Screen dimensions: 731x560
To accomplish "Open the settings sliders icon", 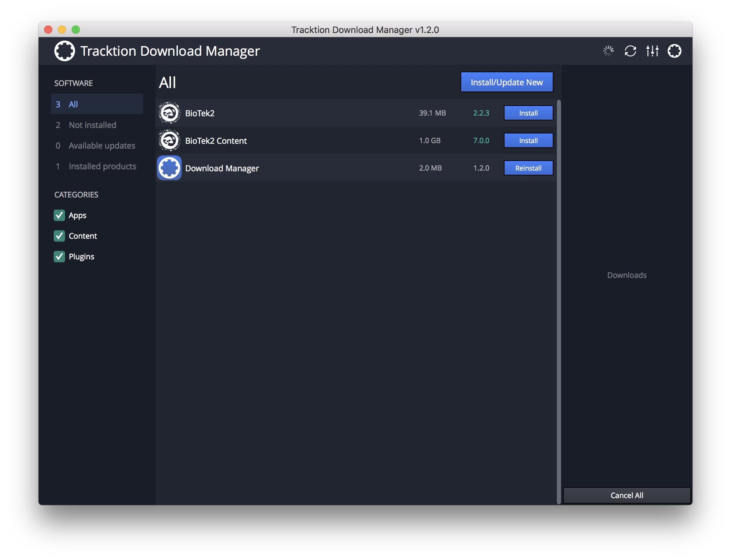I will point(652,51).
